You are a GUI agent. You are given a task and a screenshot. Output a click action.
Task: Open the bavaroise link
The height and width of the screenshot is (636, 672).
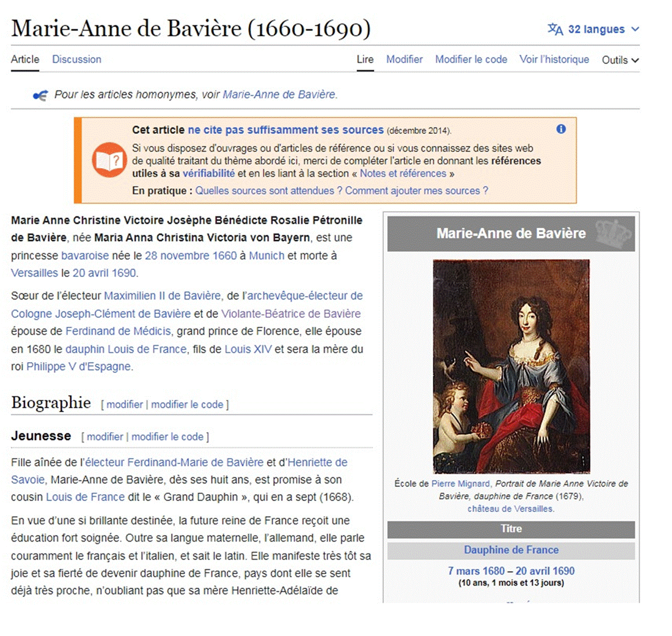pos(85,255)
